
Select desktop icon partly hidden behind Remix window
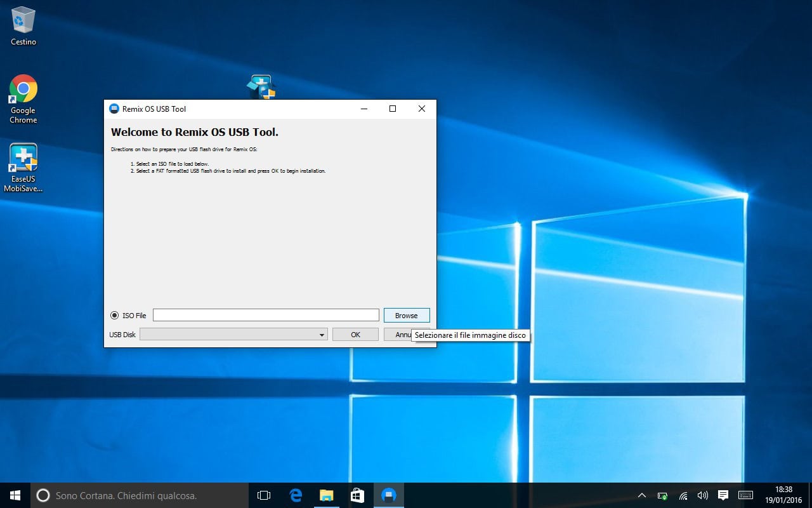click(x=261, y=87)
